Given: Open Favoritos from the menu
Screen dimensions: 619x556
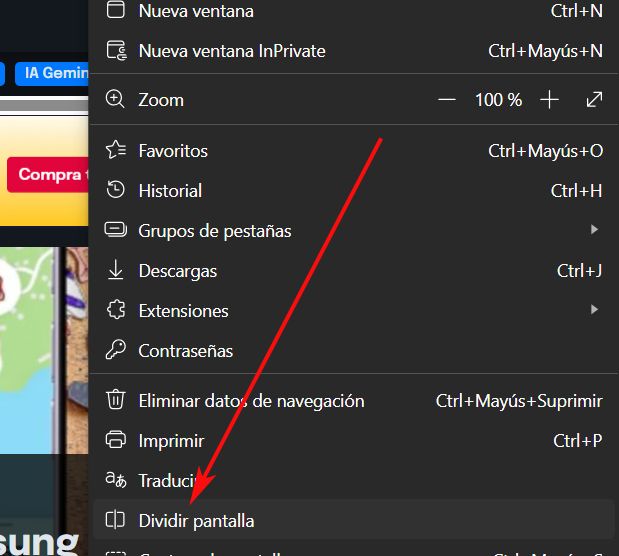Looking at the screenshot, I should tap(354, 151).
